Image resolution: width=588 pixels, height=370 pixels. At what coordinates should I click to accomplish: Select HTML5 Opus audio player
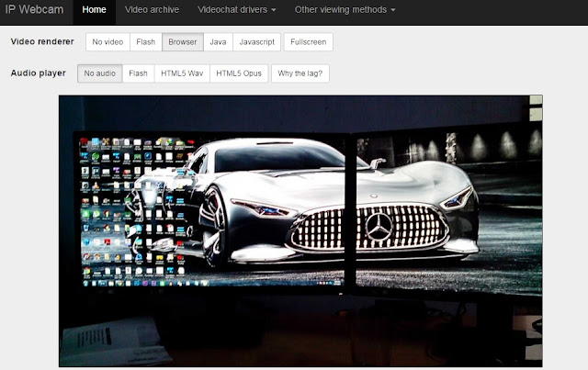pos(239,73)
